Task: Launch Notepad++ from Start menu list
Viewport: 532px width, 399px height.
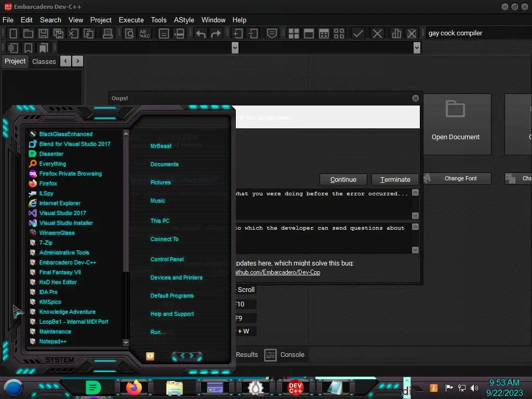Action: pyautogui.click(x=52, y=341)
